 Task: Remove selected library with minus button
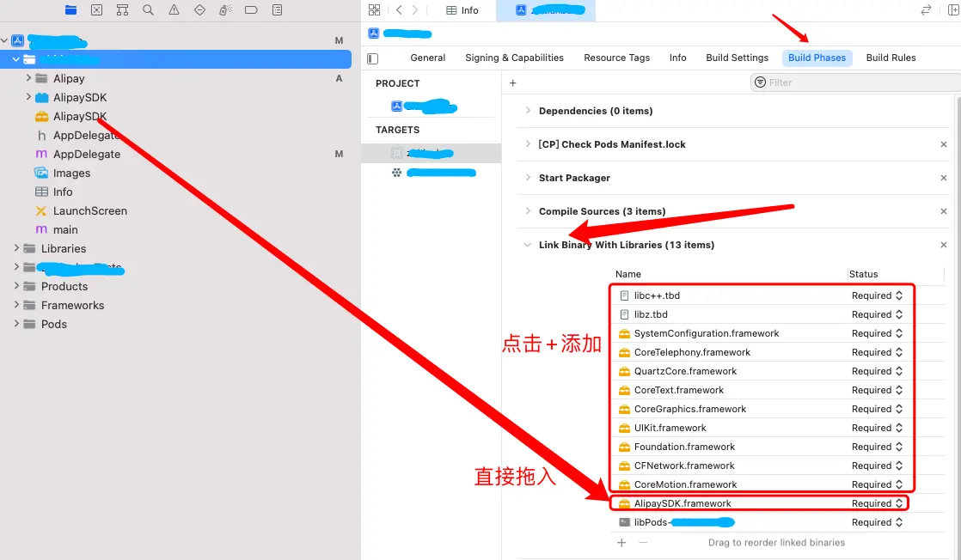point(643,542)
